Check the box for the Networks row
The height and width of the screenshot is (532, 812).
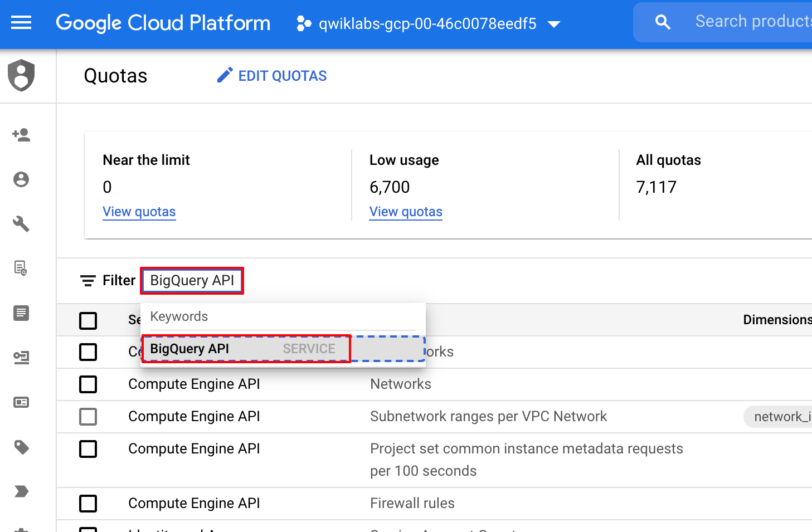click(88, 384)
